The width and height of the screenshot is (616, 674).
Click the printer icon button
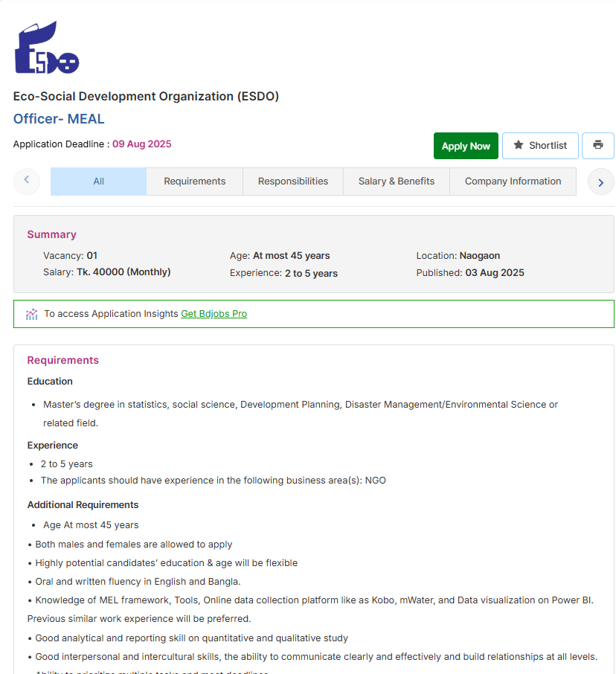(597, 145)
